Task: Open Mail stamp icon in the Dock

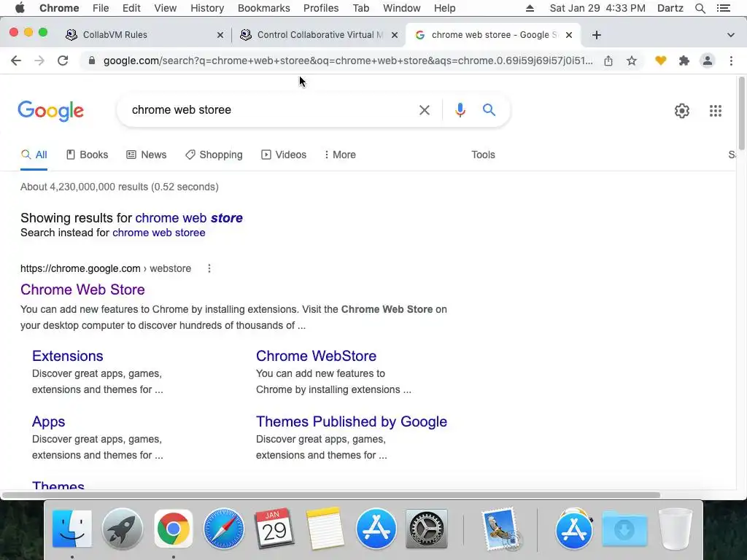Action: 500,529
